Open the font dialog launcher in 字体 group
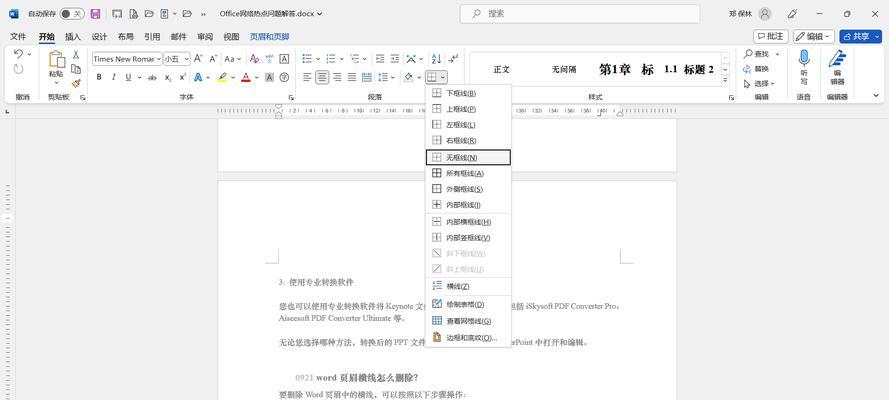 (292, 97)
